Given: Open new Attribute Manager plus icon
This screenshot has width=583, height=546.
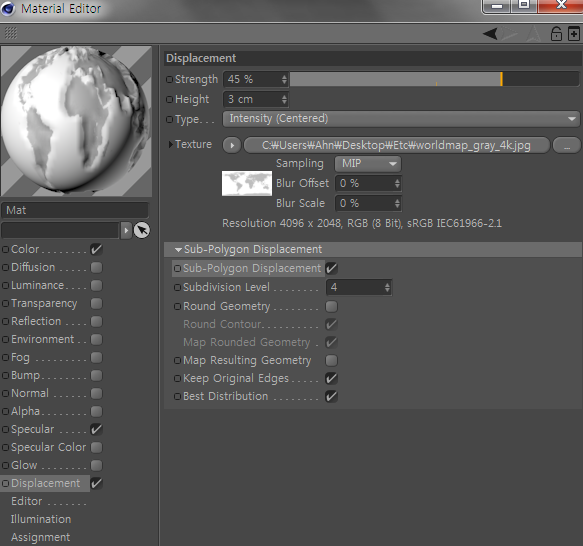Looking at the screenshot, I should pyautogui.click(x=574, y=34).
